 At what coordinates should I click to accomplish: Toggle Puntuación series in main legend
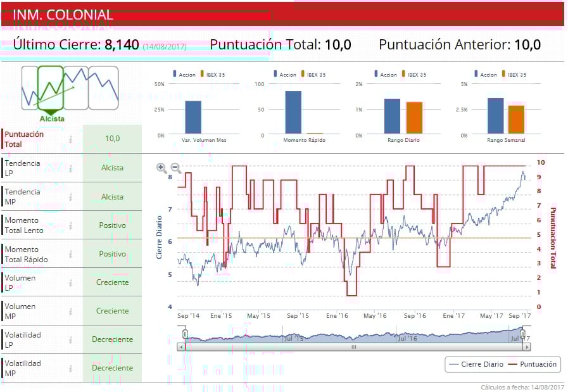click(533, 364)
